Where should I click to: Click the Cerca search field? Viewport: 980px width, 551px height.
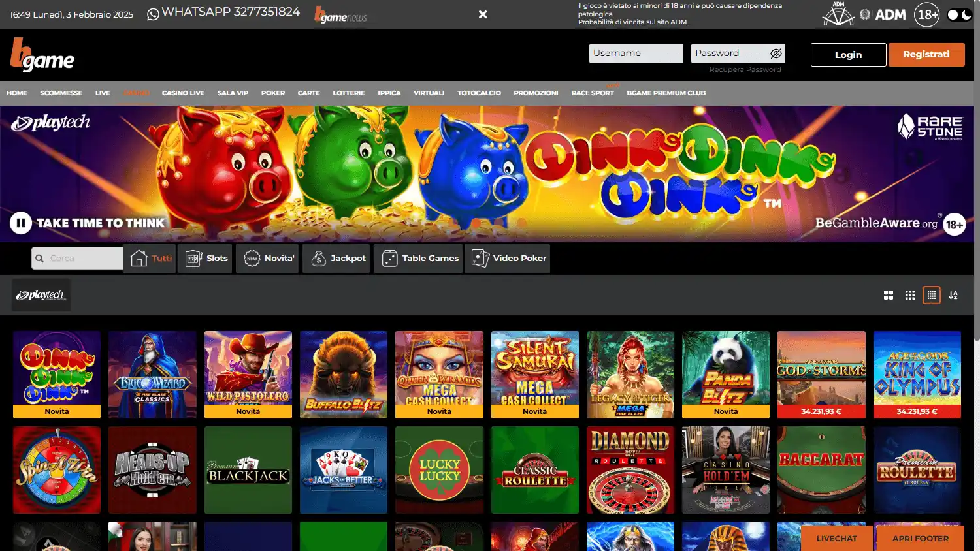77,258
